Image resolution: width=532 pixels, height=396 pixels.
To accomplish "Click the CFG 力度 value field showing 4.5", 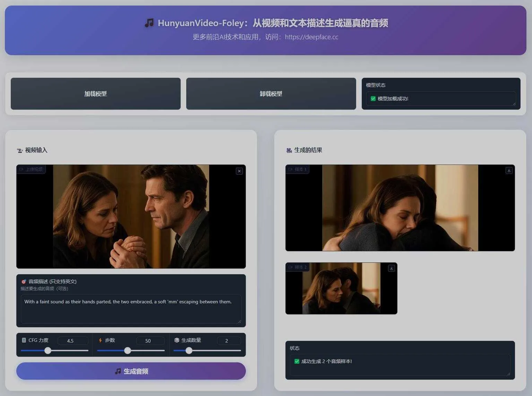I will tap(73, 341).
